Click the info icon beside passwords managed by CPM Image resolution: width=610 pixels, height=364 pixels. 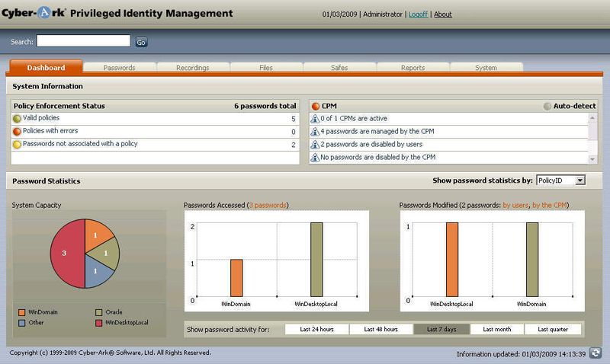315,132
